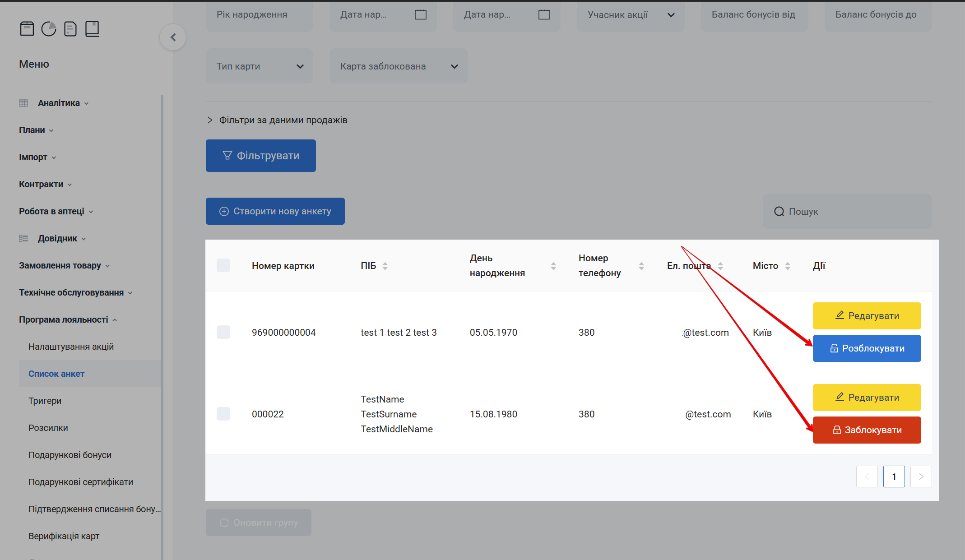This screenshot has height=560, width=965.
Task: Open Тригери in loyalty program menu
Action: tap(45, 401)
